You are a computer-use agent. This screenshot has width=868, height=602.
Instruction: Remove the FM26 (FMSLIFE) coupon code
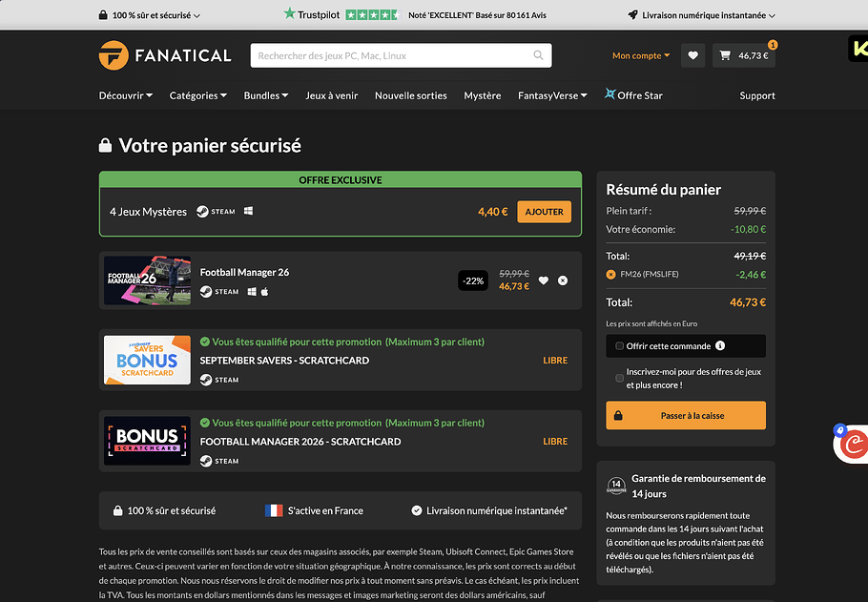[611, 275]
